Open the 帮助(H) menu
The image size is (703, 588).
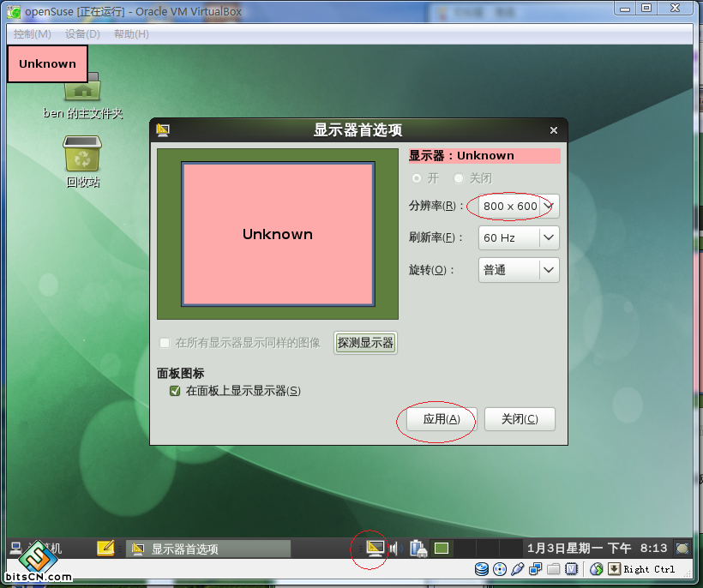pos(131,34)
